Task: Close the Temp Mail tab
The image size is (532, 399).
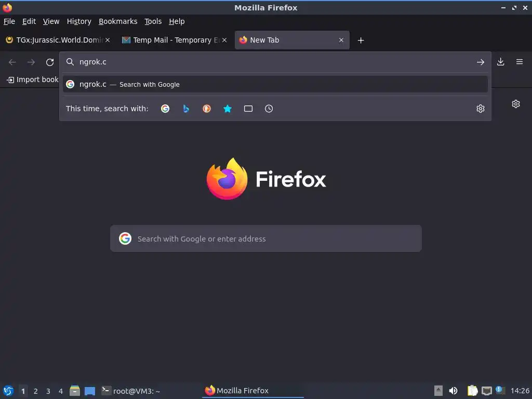Action: pos(224,40)
